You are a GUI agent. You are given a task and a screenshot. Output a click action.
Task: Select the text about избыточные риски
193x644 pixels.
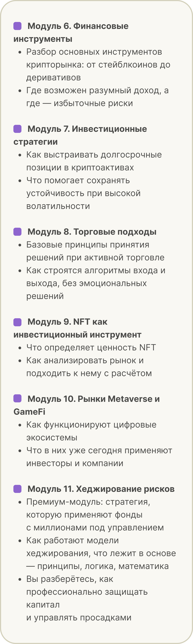tap(97, 97)
